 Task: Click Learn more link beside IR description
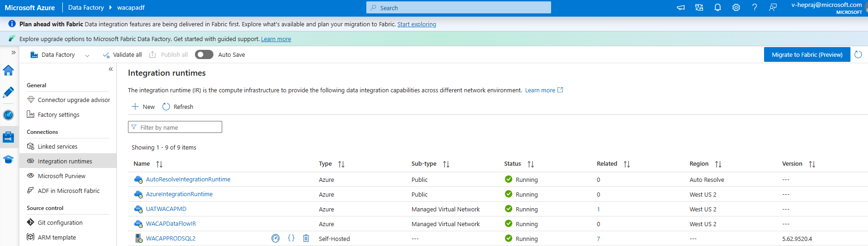(x=544, y=90)
